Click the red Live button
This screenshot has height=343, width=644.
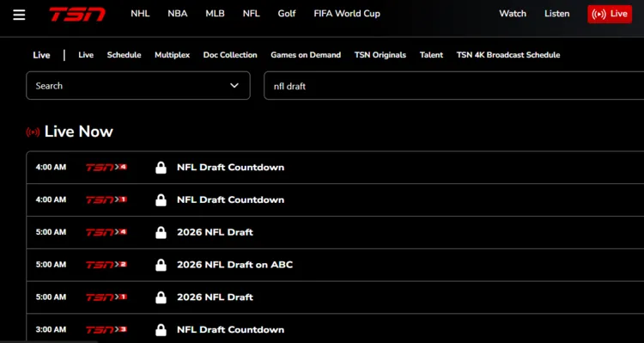(610, 14)
